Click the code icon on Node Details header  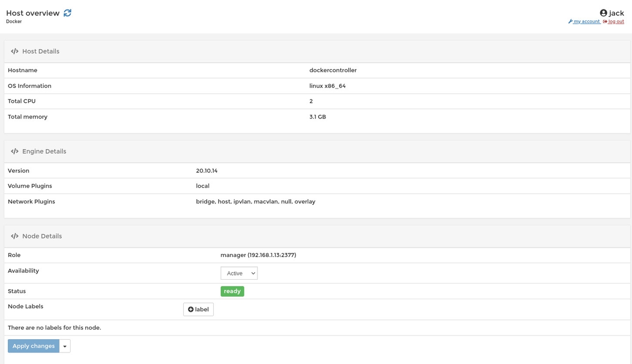14,235
